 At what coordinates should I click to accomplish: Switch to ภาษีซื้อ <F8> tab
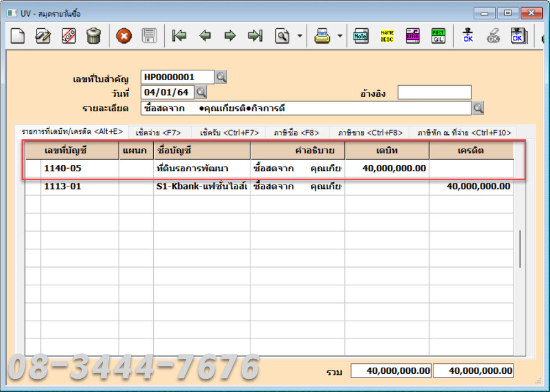pyautogui.click(x=296, y=133)
